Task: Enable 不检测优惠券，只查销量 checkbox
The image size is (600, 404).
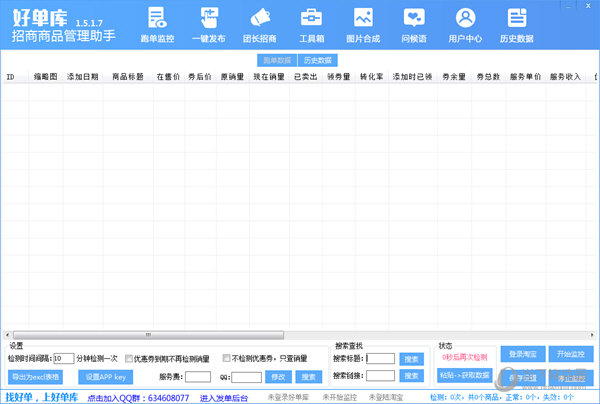Action: (x=227, y=358)
